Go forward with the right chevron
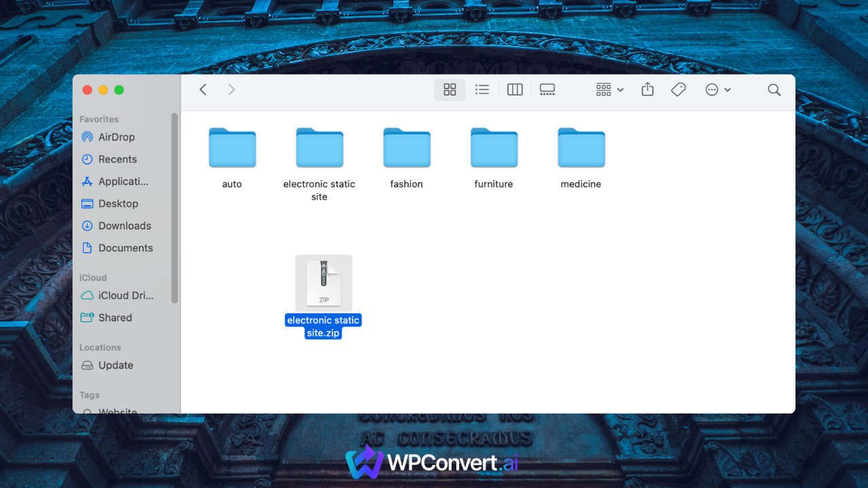 [231, 89]
